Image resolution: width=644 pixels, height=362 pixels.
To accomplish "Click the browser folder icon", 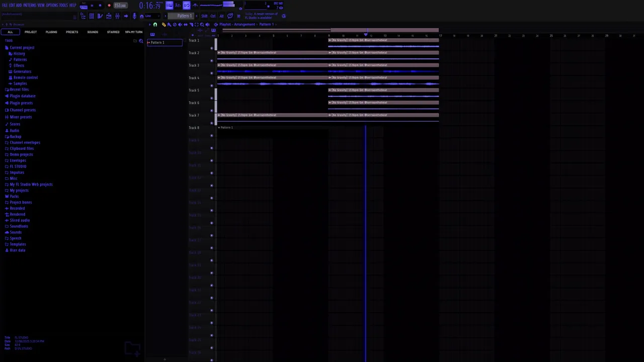I will coord(135,41).
